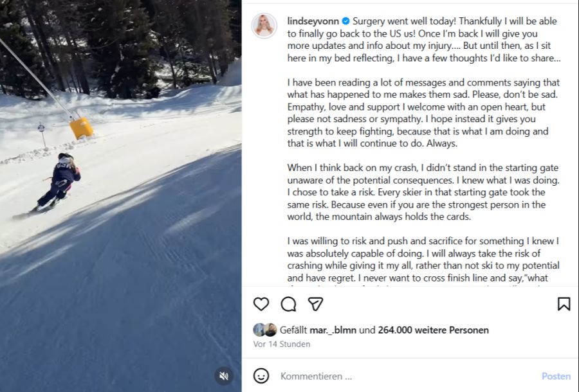
Task: Click the muted speaker icon on the video
Action: [x=222, y=376]
